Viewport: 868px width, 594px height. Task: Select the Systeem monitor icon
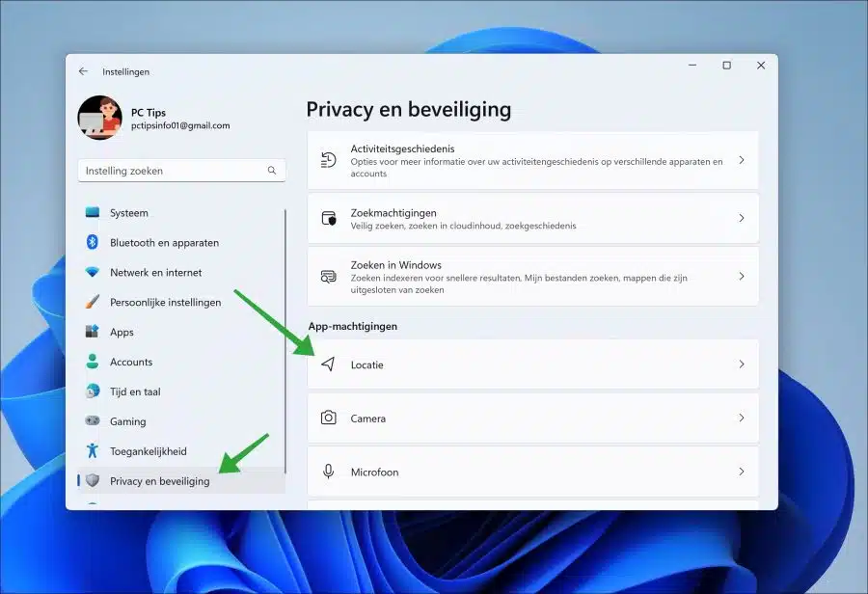click(93, 212)
